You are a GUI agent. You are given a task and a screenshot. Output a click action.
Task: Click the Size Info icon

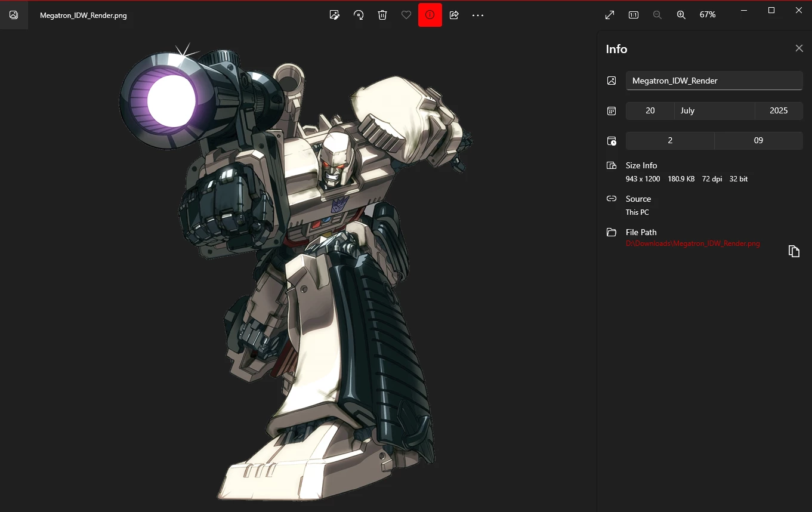tap(612, 165)
